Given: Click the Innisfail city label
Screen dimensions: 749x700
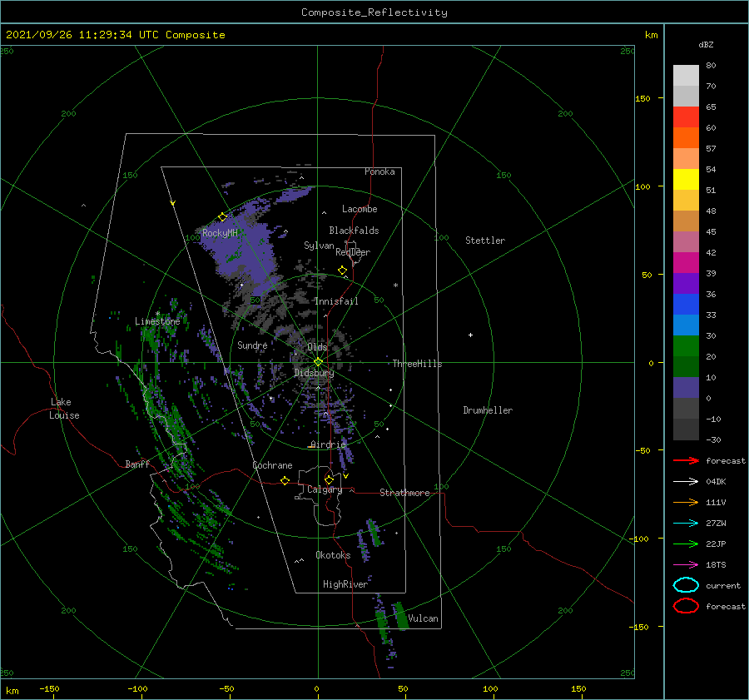Looking at the screenshot, I should click(x=336, y=301).
